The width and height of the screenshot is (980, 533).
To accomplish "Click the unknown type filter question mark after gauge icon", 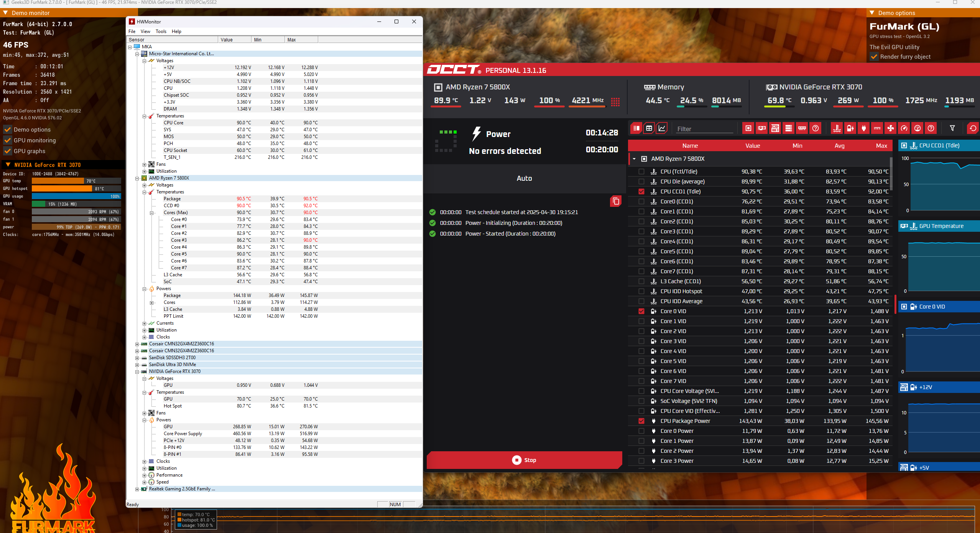I will tap(931, 128).
